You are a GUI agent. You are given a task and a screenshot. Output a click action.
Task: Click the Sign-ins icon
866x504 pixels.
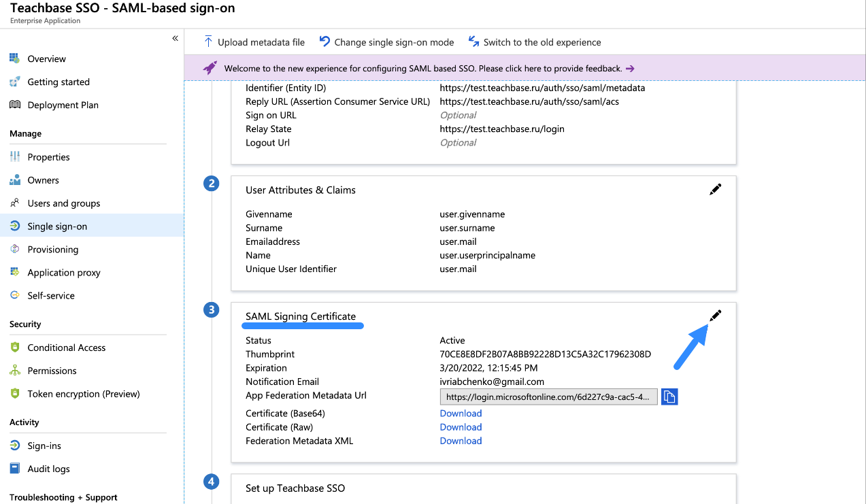point(15,446)
